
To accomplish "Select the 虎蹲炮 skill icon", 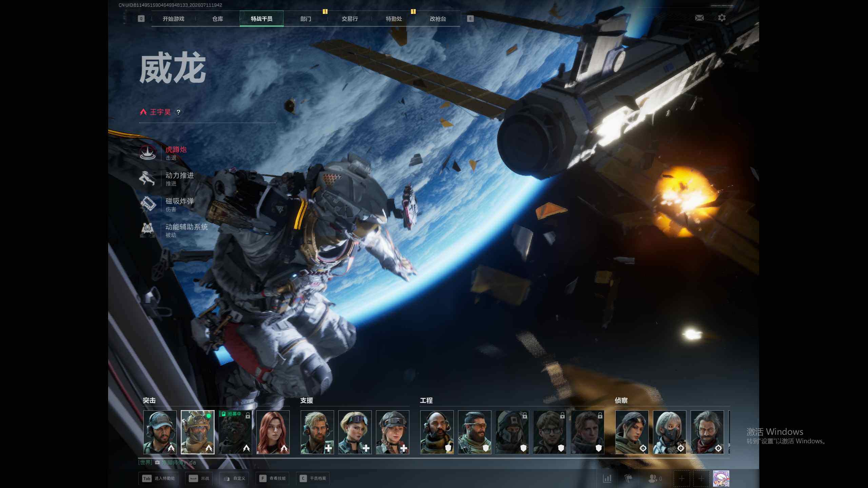I will click(148, 153).
